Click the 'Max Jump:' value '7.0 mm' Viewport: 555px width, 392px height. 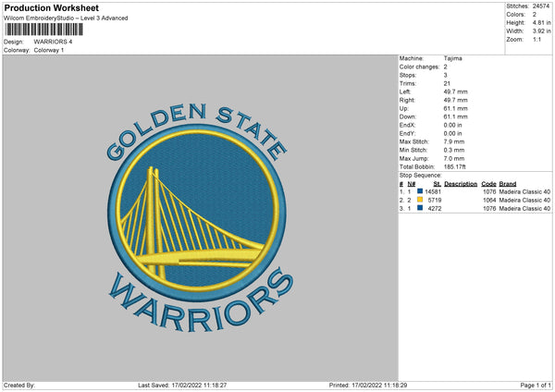tap(454, 158)
